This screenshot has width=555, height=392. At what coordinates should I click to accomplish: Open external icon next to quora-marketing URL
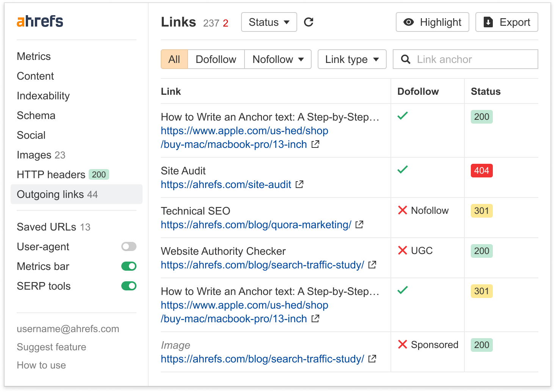(x=359, y=224)
